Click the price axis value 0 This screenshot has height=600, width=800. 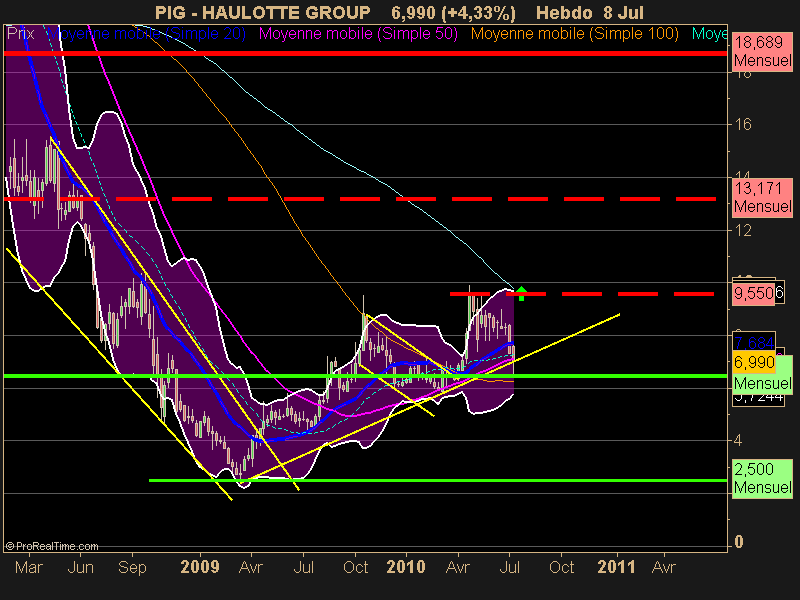coord(738,542)
